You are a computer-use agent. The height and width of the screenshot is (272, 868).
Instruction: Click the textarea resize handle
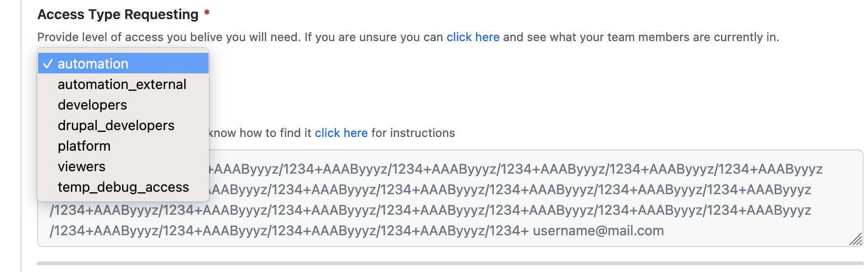[855, 239]
